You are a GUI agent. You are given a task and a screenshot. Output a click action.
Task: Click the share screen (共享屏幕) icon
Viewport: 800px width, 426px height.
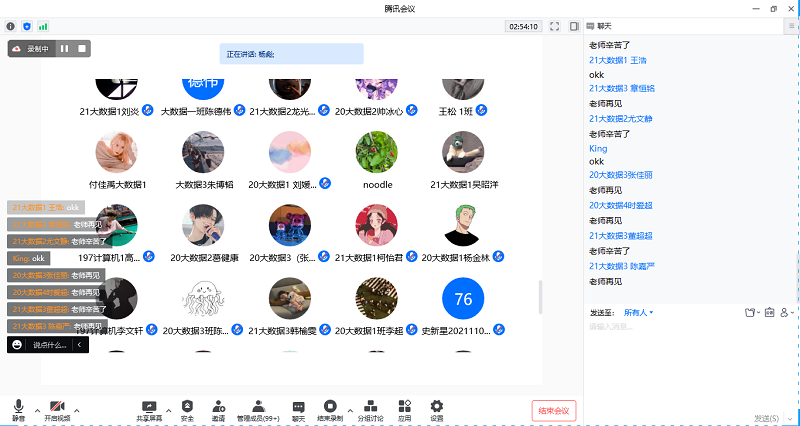point(150,409)
